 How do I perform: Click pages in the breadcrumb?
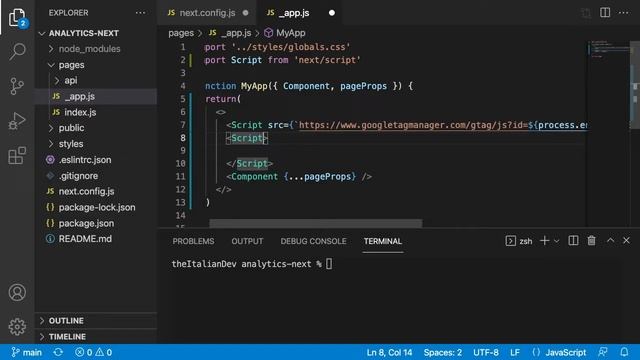pos(181,33)
